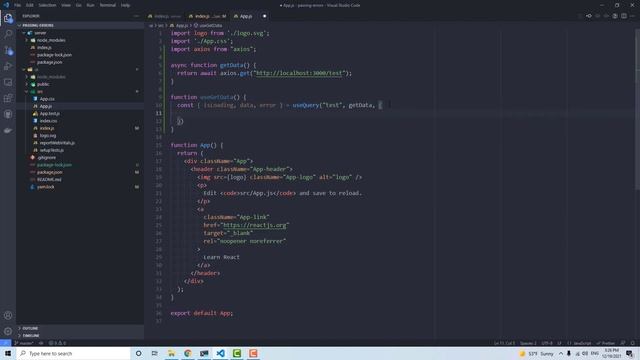Click the open preview icon in editor toolbar
640x360 pixels.
pyautogui.click(x=615, y=16)
